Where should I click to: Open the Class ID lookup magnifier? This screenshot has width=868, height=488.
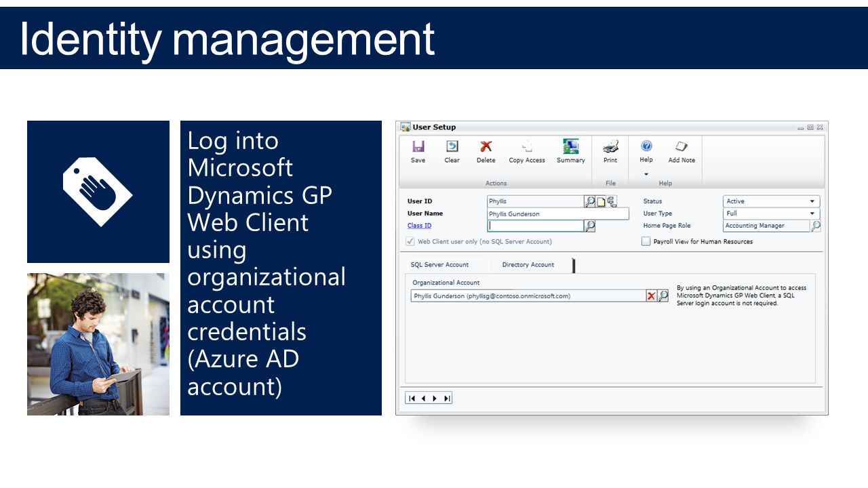tap(590, 226)
